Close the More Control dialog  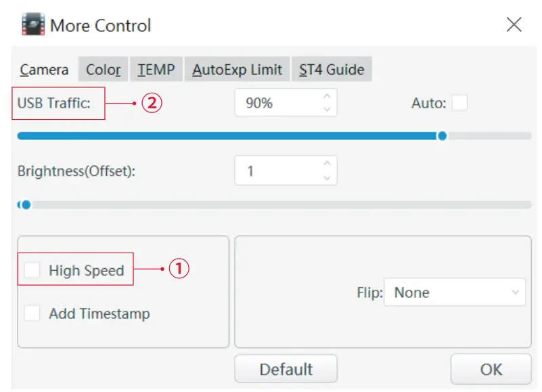coord(514,25)
